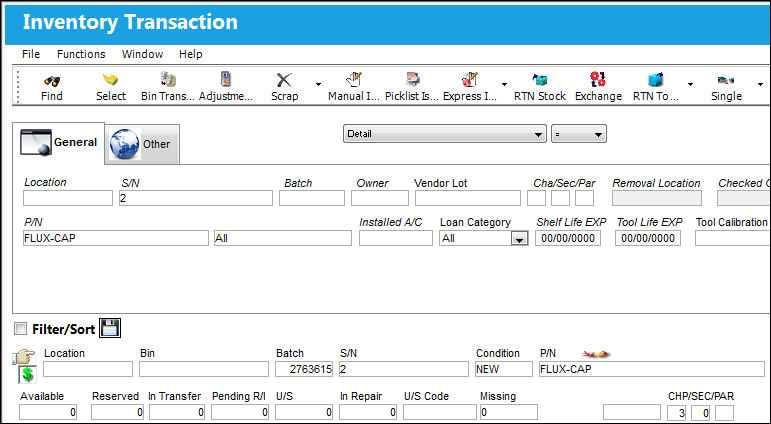The width and height of the screenshot is (771, 424).
Task: Click the P/N search field with FLUX-CAP
Action: point(116,238)
